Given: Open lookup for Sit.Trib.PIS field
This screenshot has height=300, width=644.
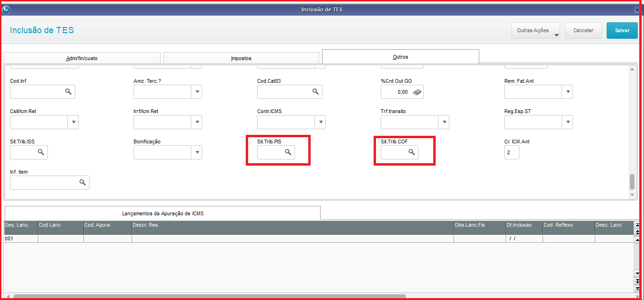Looking at the screenshot, I should pyautogui.click(x=288, y=152).
